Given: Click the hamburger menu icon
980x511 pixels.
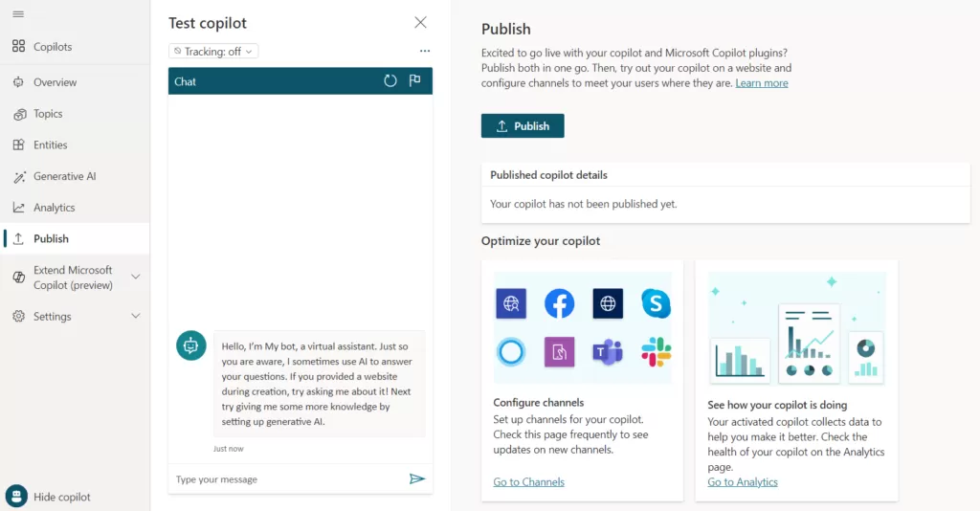Looking at the screenshot, I should tap(18, 13).
